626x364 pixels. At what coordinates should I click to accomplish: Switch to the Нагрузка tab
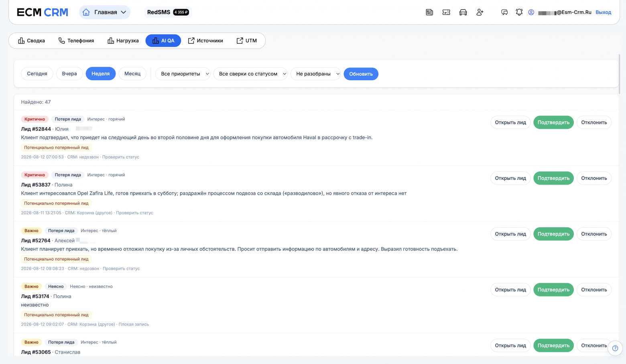(x=123, y=41)
